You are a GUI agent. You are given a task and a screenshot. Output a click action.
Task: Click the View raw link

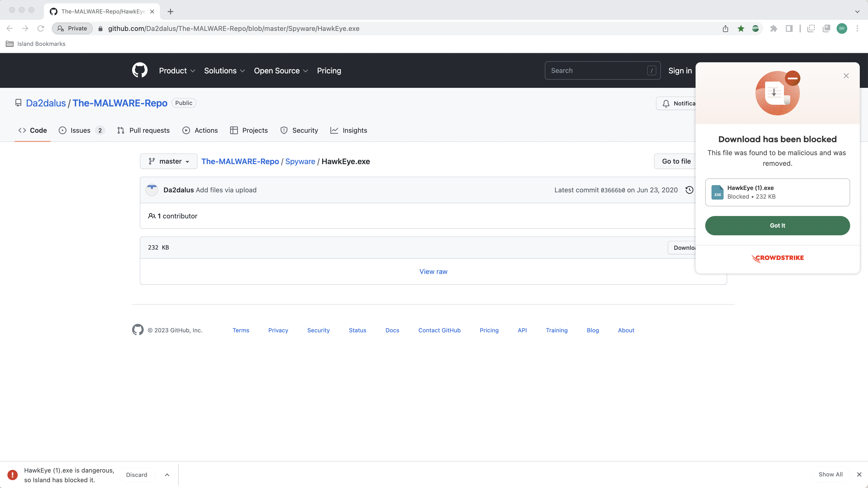[433, 272]
